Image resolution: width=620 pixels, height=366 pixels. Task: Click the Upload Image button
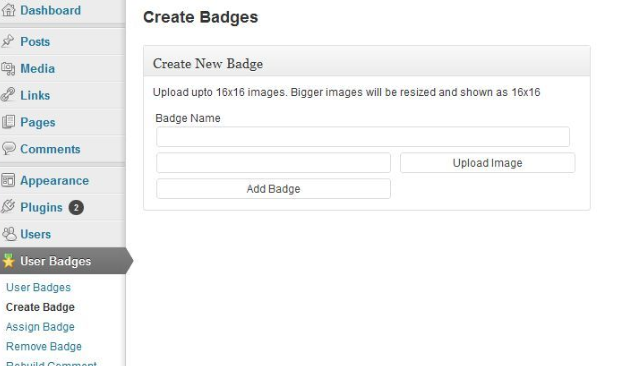pos(488,163)
